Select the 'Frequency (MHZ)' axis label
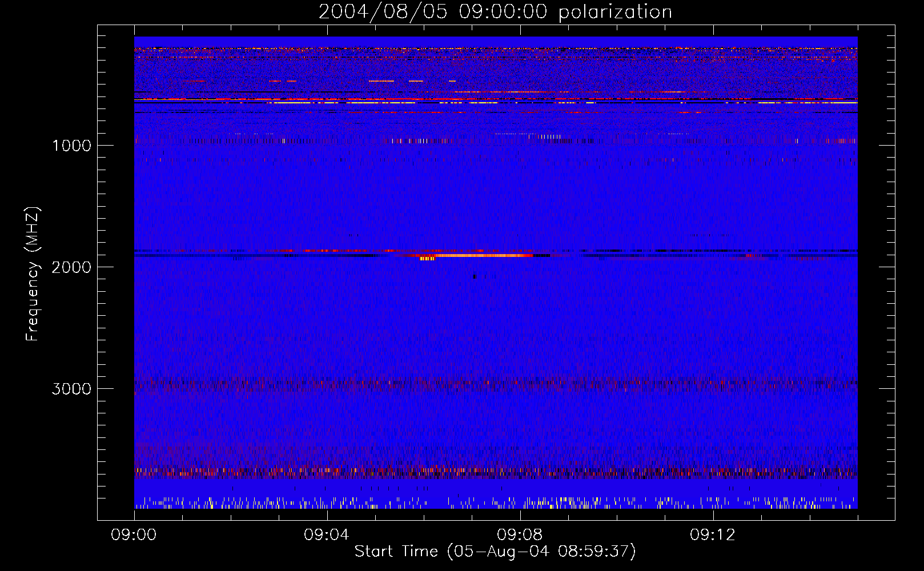924x571 pixels. (33, 274)
